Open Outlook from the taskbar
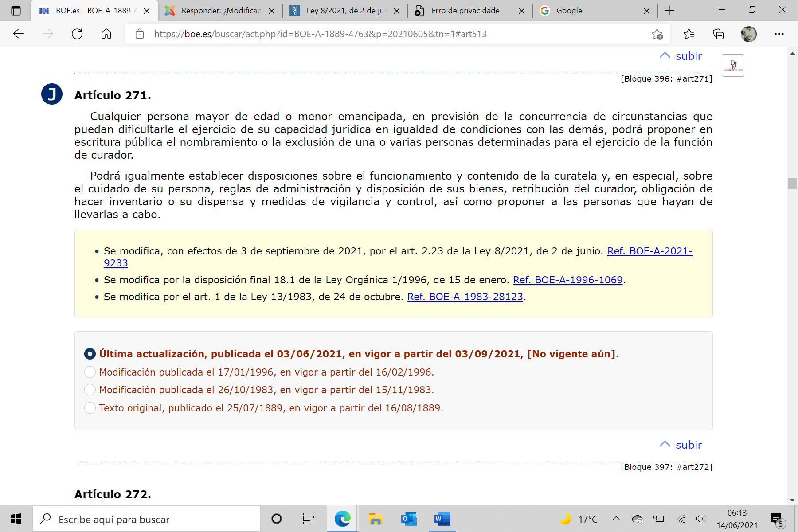This screenshot has height=532, width=798. click(409, 519)
